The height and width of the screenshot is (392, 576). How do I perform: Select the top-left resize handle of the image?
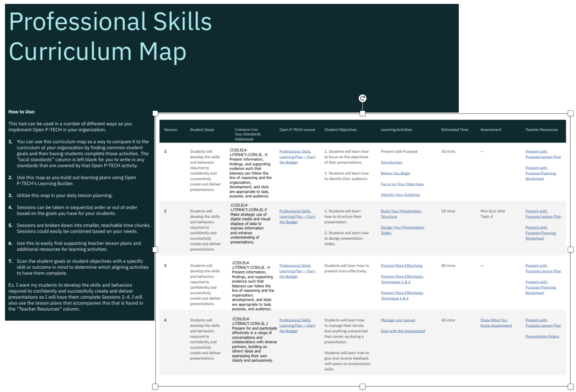coord(155,113)
